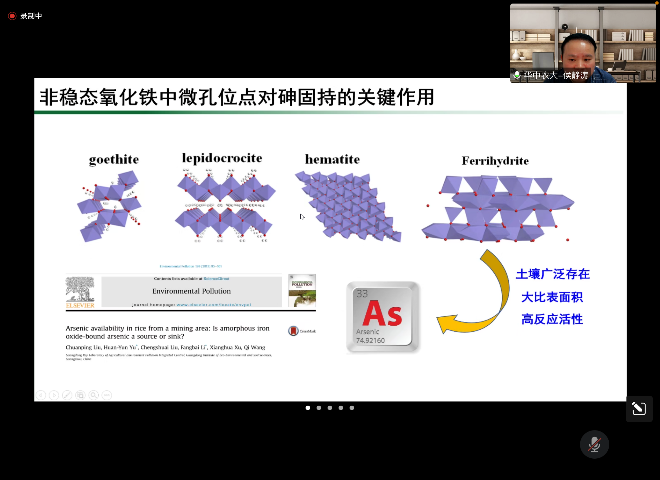Select the slideshow pen tool icon
Screen dimensions: 660x480
tap(66, 394)
